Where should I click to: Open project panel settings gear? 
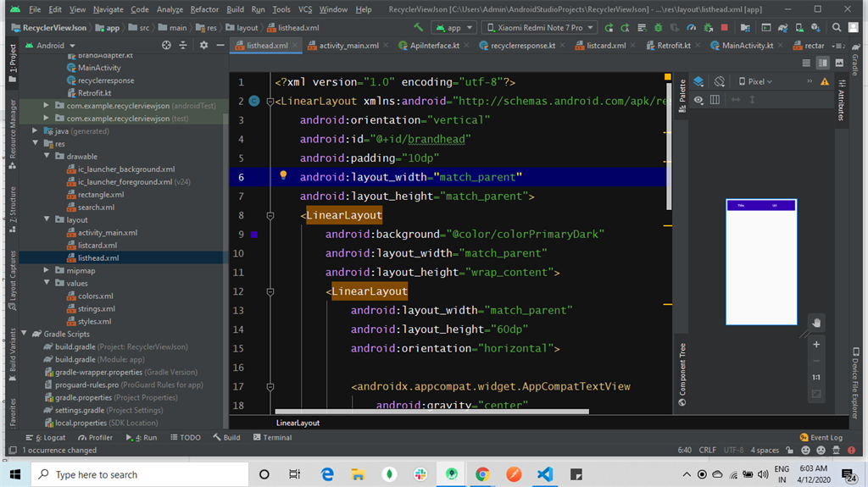203,45
